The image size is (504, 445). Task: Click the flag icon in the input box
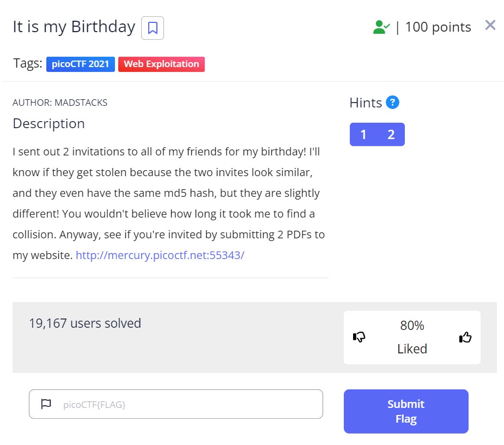[46, 404]
